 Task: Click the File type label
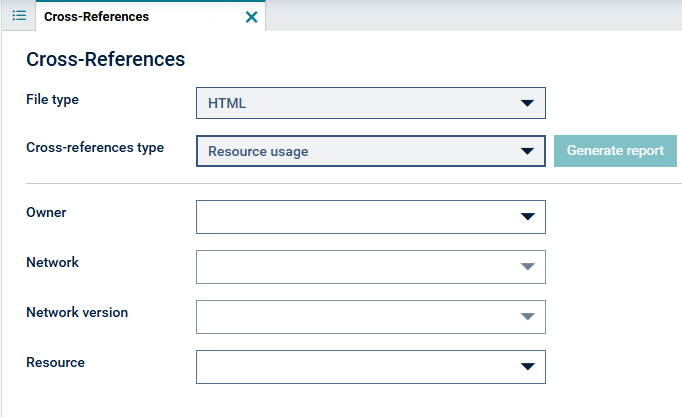point(52,100)
